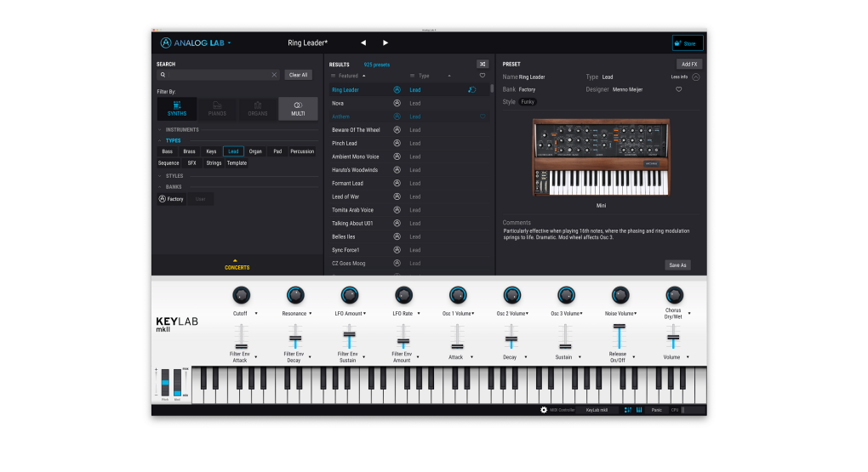Go to the previous preset arrow
Image resolution: width=868 pixels, height=472 pixels.
(363, 43)
